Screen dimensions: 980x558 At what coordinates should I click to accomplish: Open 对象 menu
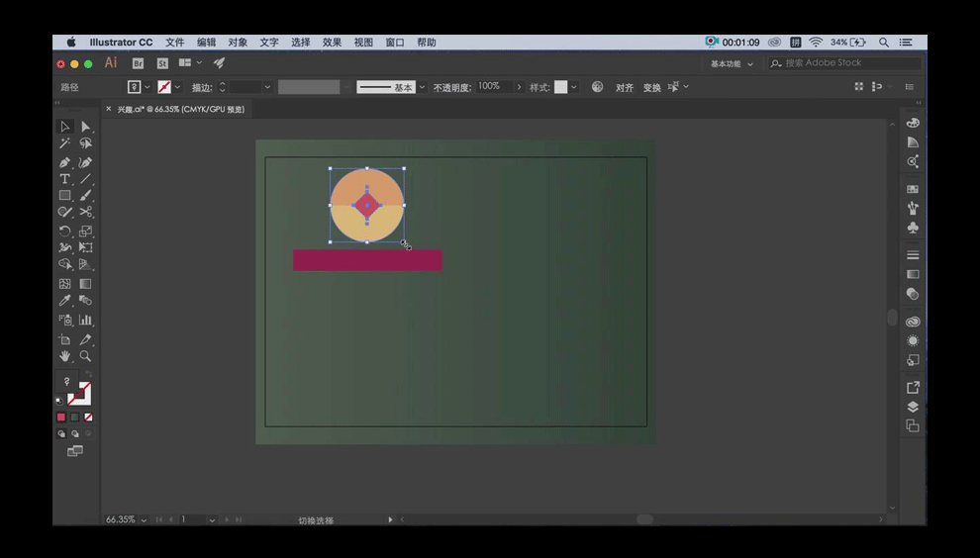[238, 43]
